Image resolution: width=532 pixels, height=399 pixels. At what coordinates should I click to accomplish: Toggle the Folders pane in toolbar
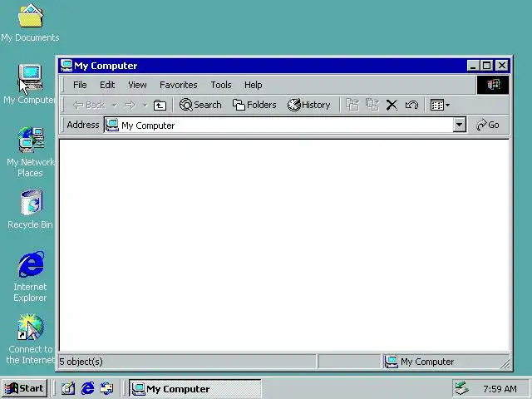point(254,105)
